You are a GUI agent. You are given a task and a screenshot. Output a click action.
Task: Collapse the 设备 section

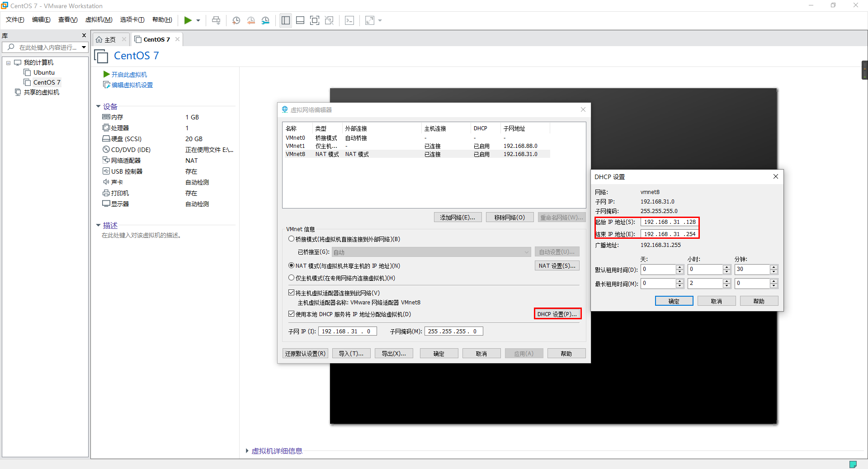click(x=98, y=106)
